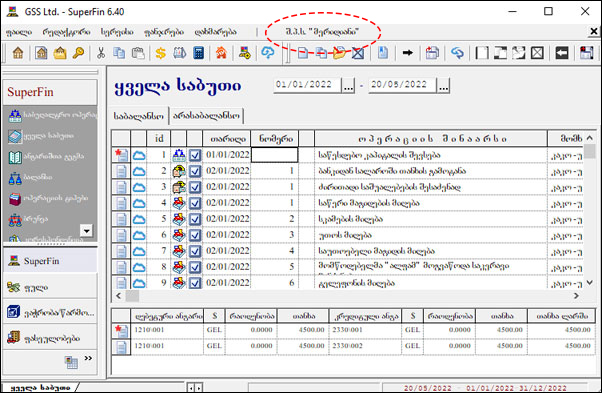Screen dimensions: 602x393
Task: Open the ფაილი menu
Action: coord(19,32)
